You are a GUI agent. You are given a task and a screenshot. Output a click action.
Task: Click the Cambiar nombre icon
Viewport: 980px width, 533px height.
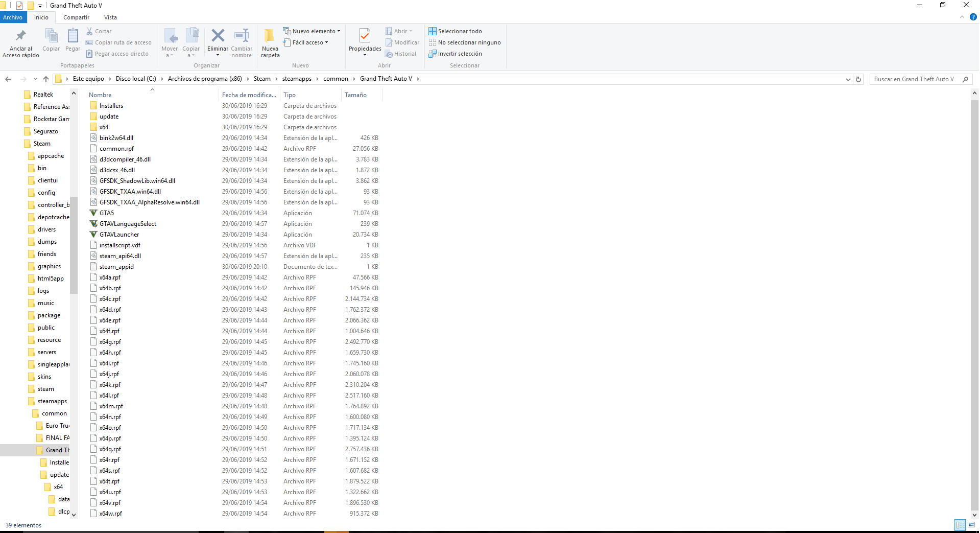242,35
